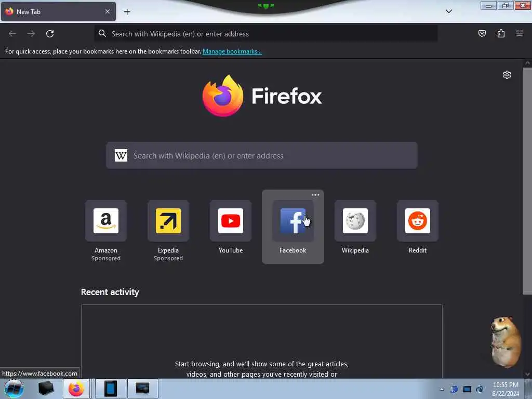Click the Reddit label text

click(x=418, y=250)
